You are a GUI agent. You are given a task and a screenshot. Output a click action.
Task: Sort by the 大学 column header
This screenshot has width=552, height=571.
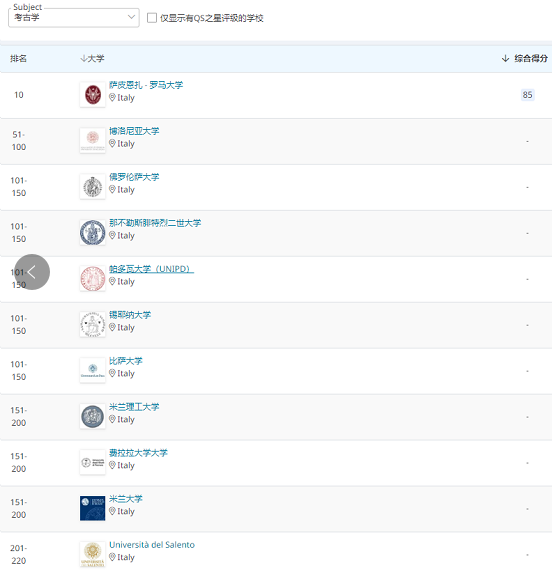coord(92,58)
